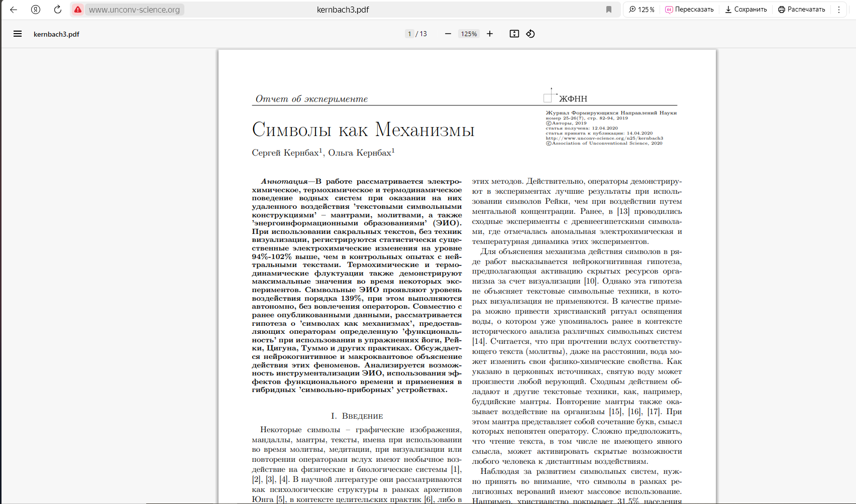Open the Yandex home button

tap(36, 10)
